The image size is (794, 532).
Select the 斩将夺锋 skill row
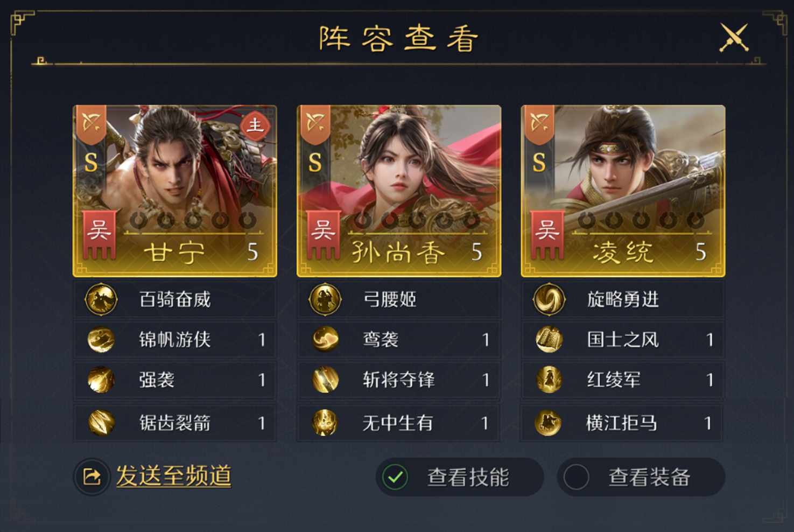pyautogui.click(x=399, y=380)
